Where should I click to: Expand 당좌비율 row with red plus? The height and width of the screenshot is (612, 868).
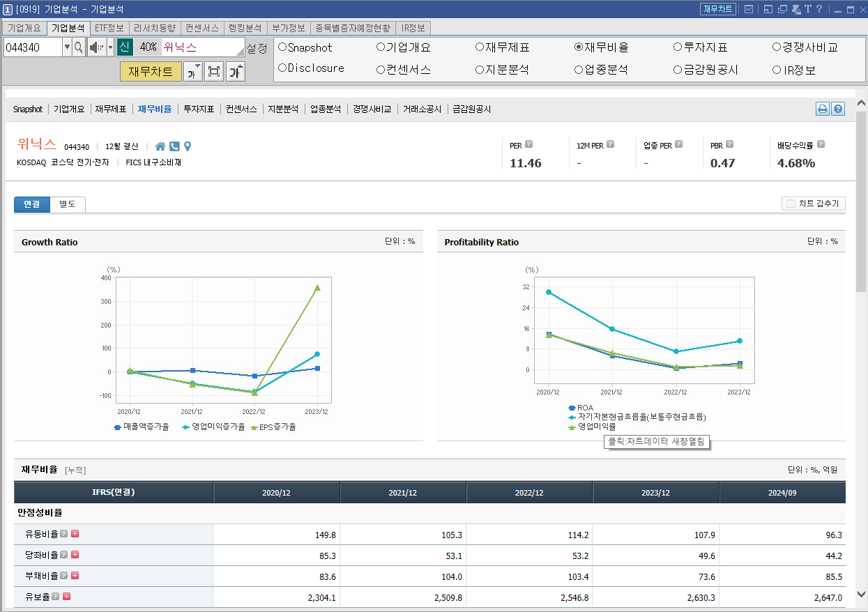[75, 555]
